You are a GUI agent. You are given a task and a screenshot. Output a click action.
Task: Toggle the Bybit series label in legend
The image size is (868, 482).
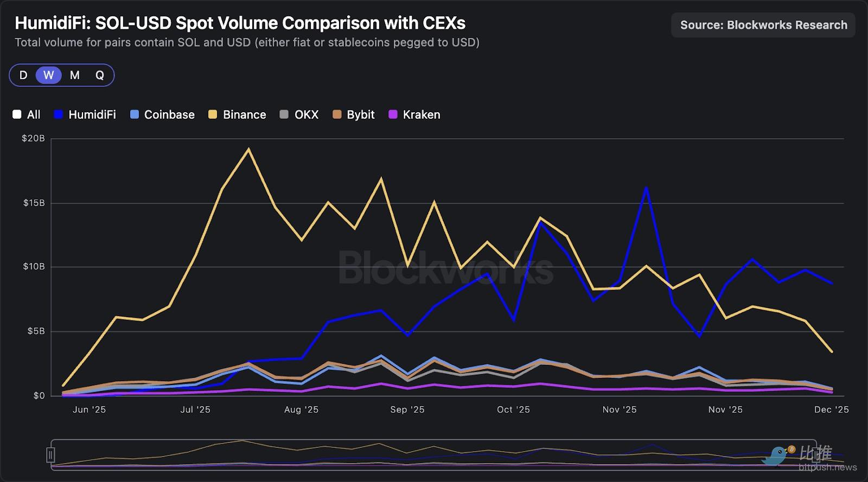tap(361, 114)
